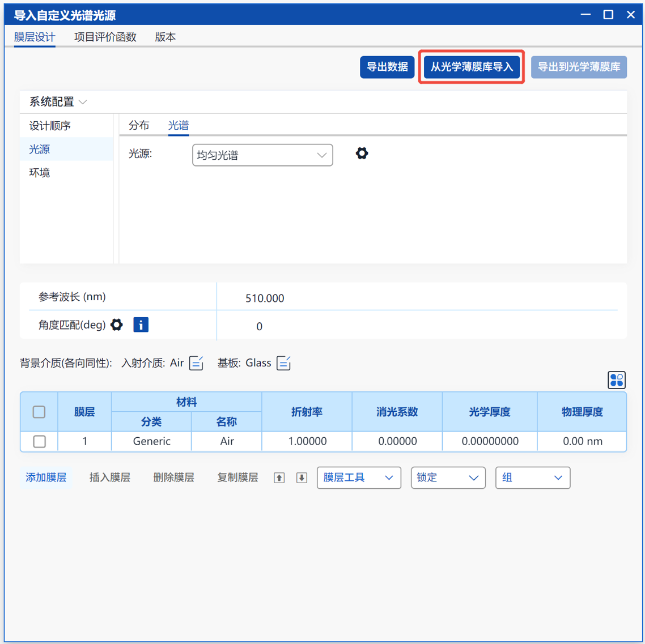Open the 均匀光谱 light source dropdown
Image resolution: width=645 pixels, height=644 pixels.
tap(262, 155)
